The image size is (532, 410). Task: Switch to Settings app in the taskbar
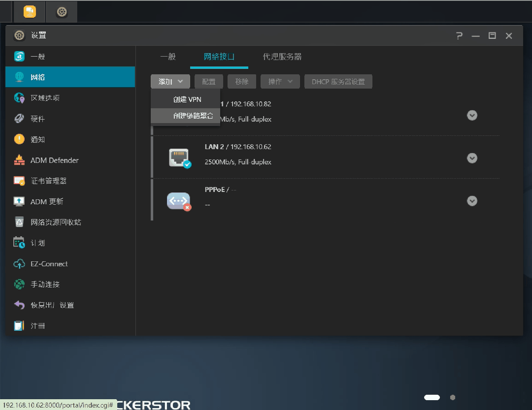coord(62,12)
